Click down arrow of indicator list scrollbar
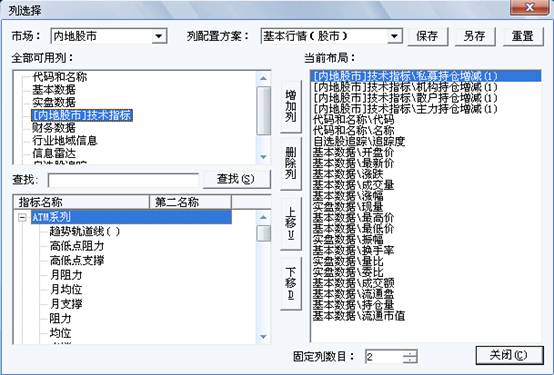This screenshot has height=375, width=554. click(263, 337)
